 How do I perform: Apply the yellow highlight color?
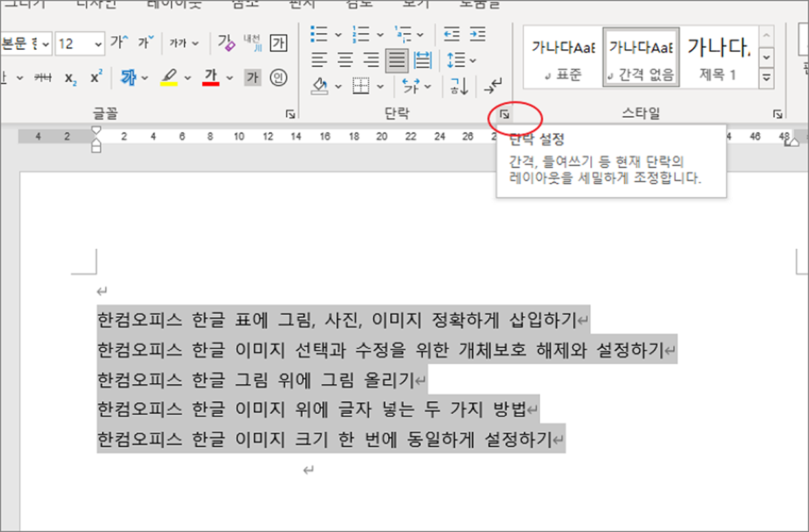pos(169,78)
